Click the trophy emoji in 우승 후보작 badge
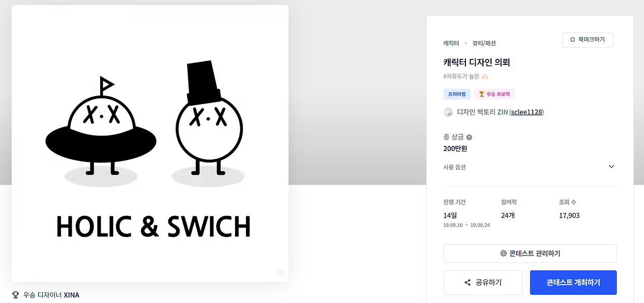This screenshot has height=303, width=644. pyautogui.click(x=481, y=94)
